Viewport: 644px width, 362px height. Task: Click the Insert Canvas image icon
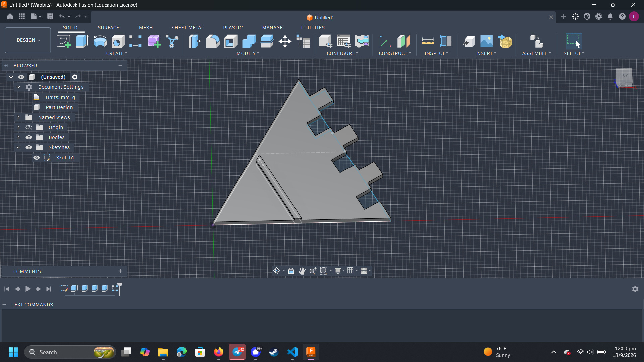coord(487,41)
